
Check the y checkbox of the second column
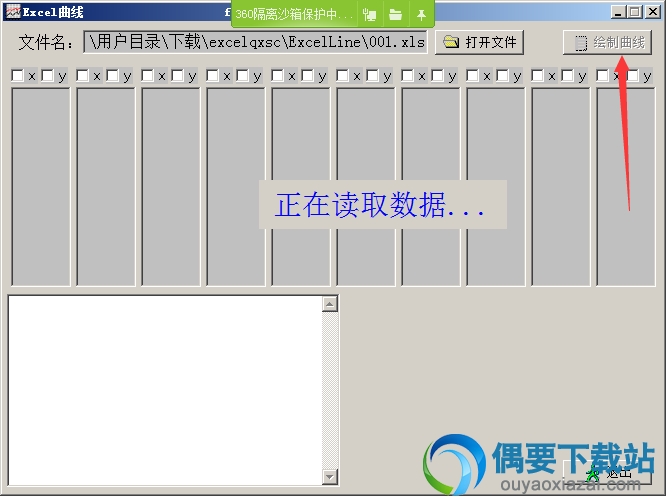tap(113, 76)
